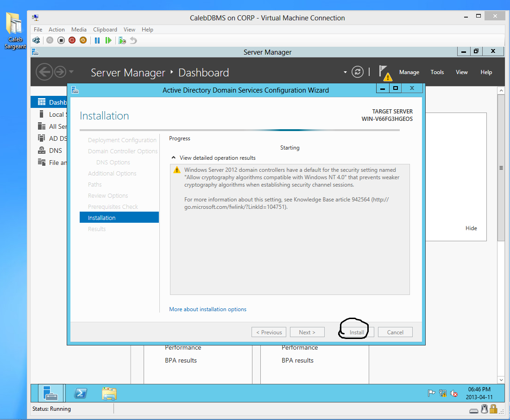The image size is (510, 420).
Task: Click the Checkpoint toolbar icon
Action: pyautogui.click(x=122, y=40)
